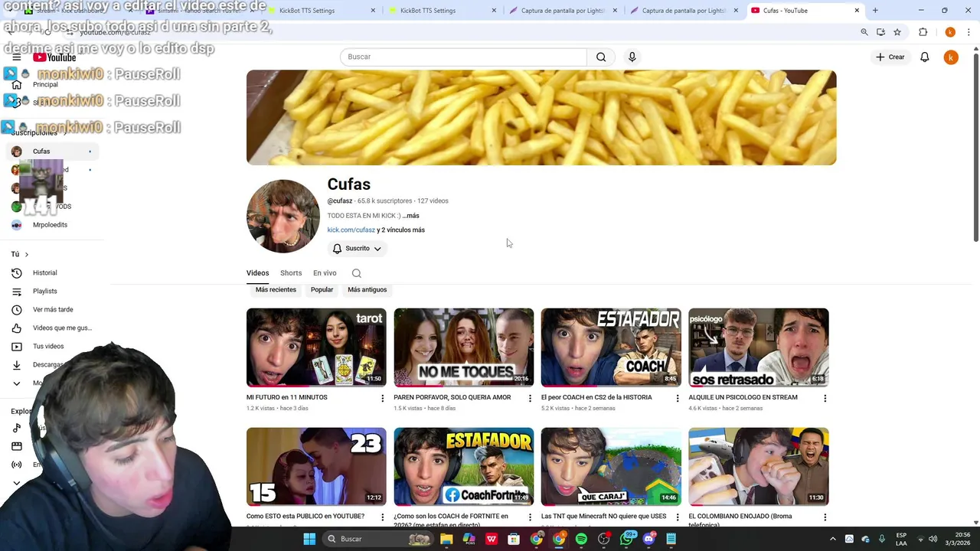The height and width of the screenshot is (551, 980).
Task: Open video title MI FUTURO en 11 MINUTOS
Action: tap(286, 397)
